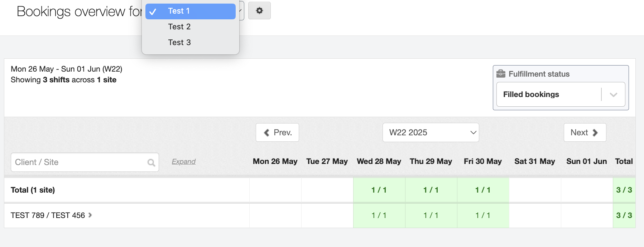This screenshot has height=247, width=644.
Task: Click the Mon 26 May column header
Action: pyautogui.click(x=275, y=161)
